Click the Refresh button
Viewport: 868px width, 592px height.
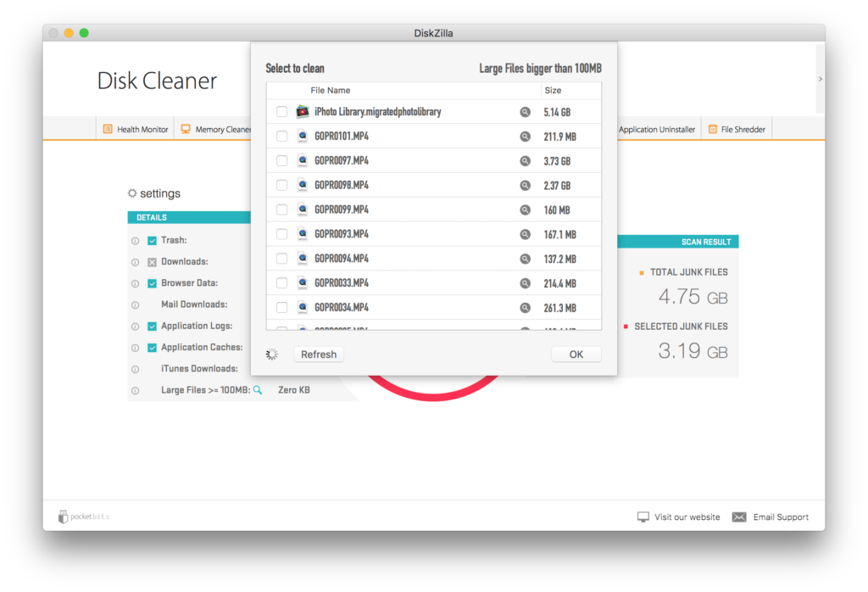(319, 355)
